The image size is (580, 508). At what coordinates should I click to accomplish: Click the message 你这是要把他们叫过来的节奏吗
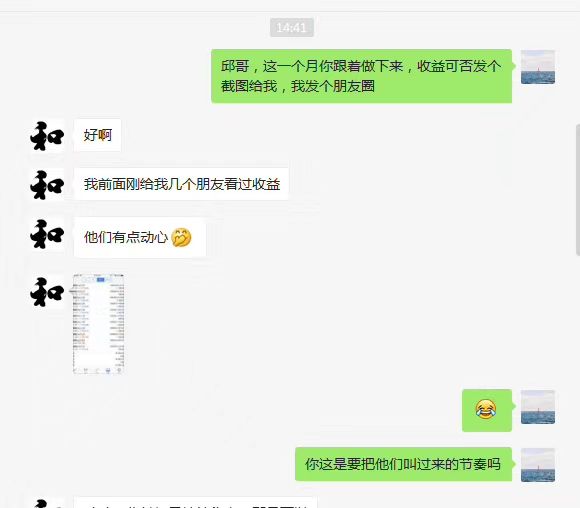point(403,464)
